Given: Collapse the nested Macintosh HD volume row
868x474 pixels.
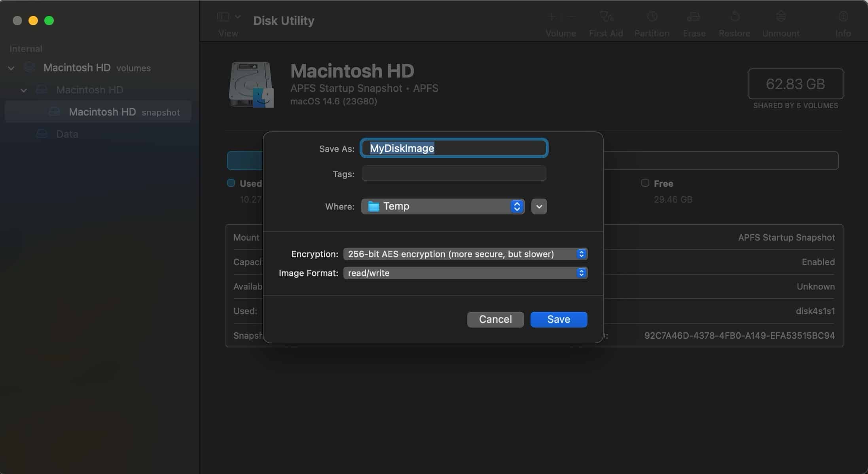Looking at the screenshot, I should pos(24,90).
